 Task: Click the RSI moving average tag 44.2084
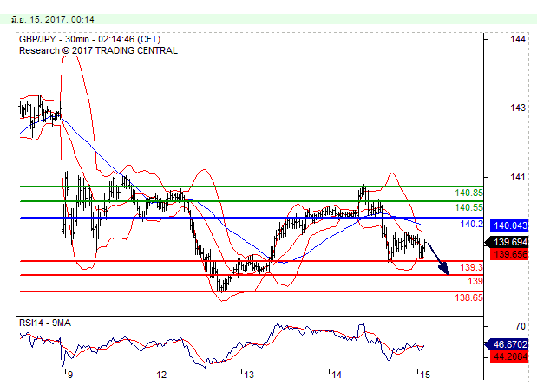tap(509, 356)
